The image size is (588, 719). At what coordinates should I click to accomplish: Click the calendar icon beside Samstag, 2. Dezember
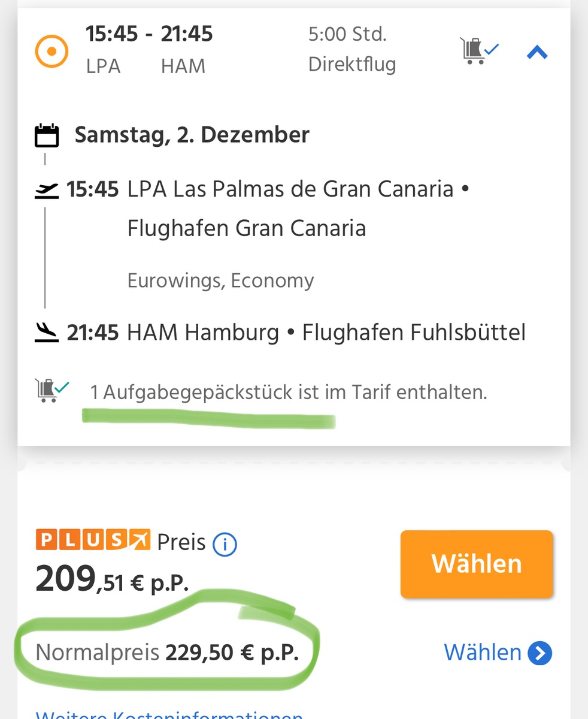click(x=47, y=135)
